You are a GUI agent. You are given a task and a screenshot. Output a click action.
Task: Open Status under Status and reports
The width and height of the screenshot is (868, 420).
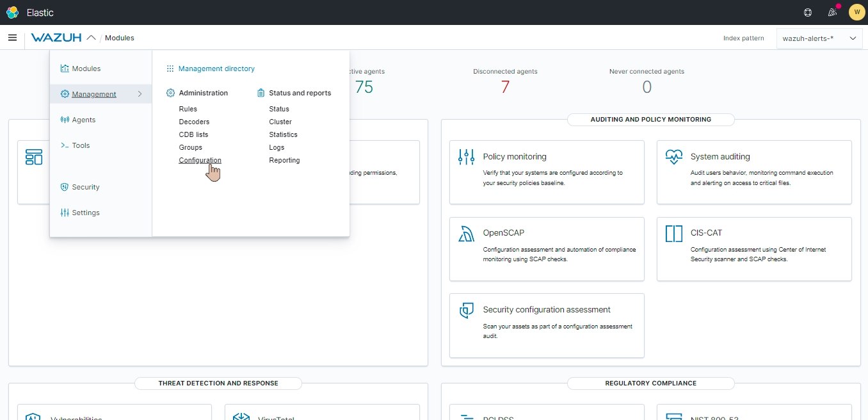279,109
